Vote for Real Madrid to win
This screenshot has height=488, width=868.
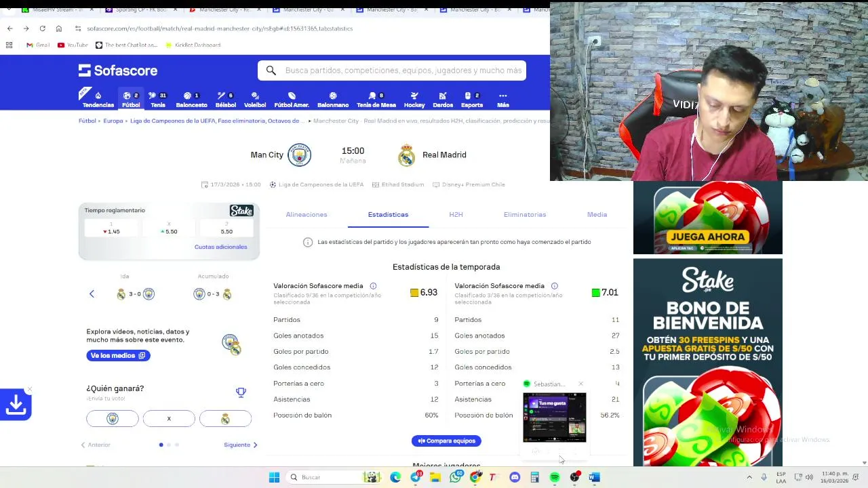coord(225,419)
